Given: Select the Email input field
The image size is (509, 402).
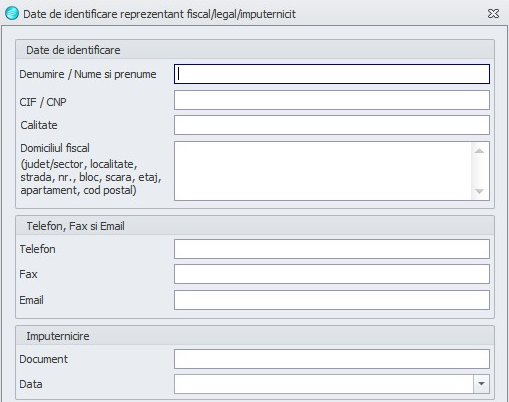Looking at the screenshot, I should click(332, 300).
